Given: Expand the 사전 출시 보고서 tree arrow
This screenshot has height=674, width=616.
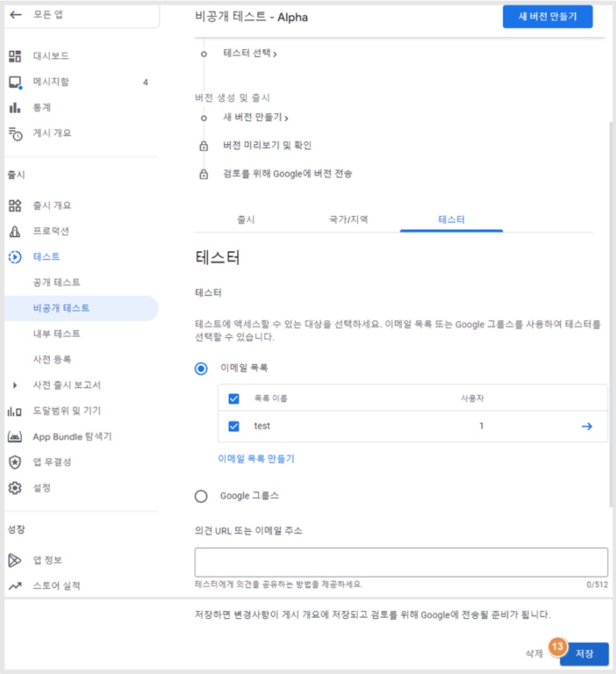Looking at the screenshot, I should coord(15,385).
